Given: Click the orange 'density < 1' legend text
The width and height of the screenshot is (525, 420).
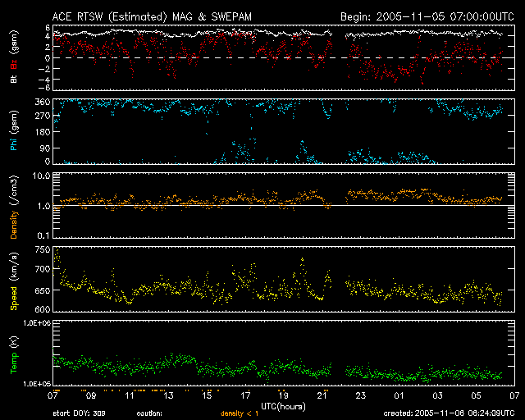Looking at the screenshot, I should click(x=240, y=413).
